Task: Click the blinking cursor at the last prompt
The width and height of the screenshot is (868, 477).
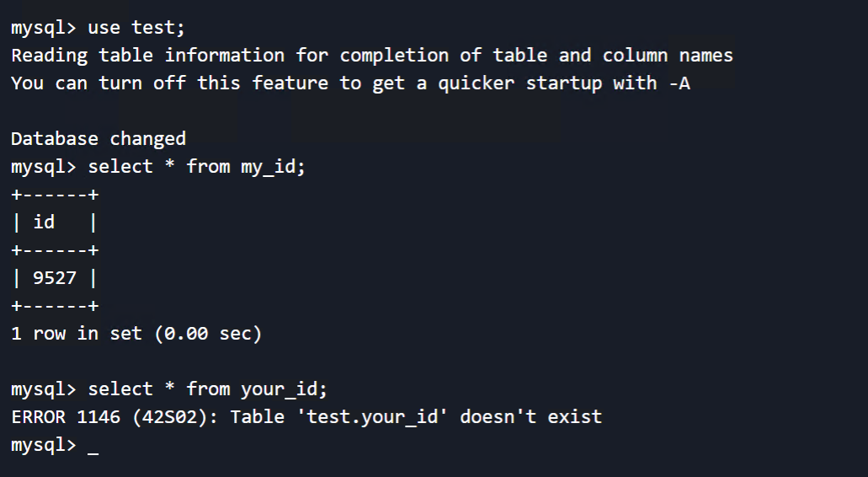Action: click(93, 446)
